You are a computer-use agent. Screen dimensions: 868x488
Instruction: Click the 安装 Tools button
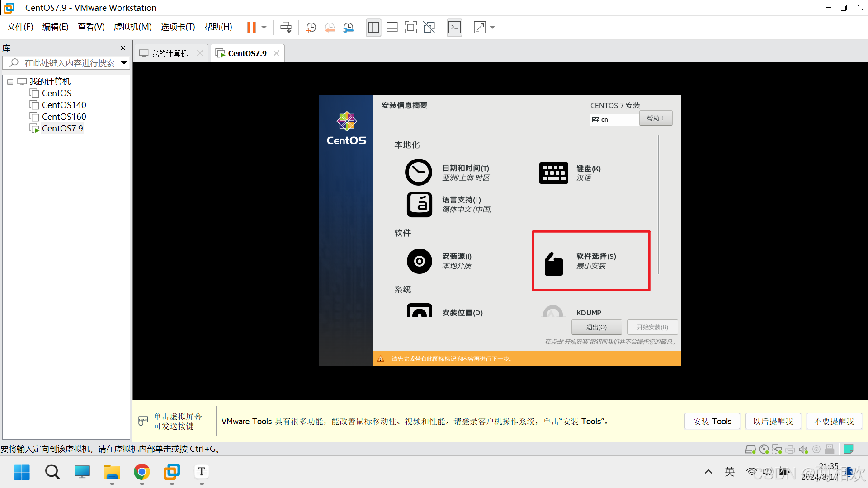coord(712,421)
